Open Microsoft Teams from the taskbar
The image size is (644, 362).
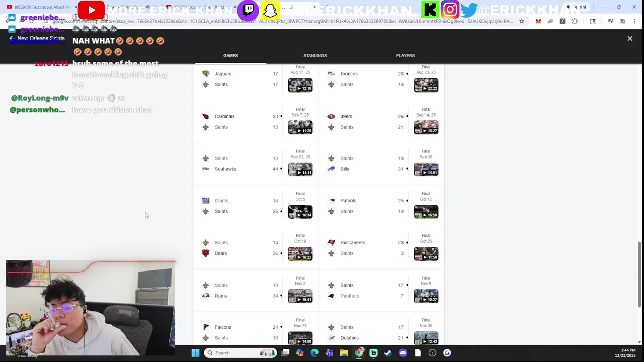[x=329, y=353]
